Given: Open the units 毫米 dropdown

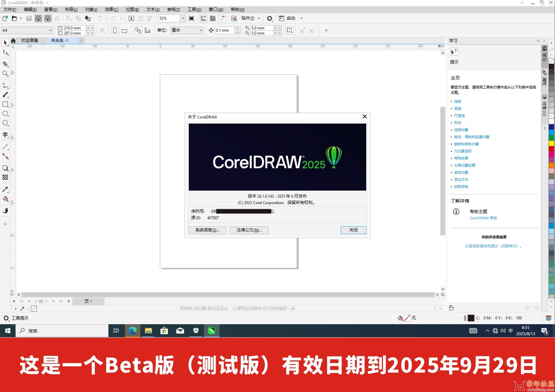Looking at the screenshot, I should [x=200, y=30].
